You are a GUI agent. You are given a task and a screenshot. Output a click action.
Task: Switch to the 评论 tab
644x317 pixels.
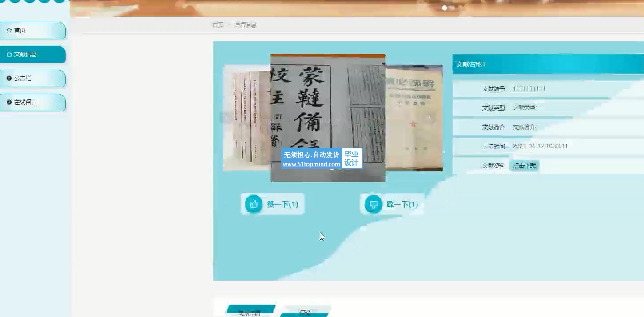305,312
